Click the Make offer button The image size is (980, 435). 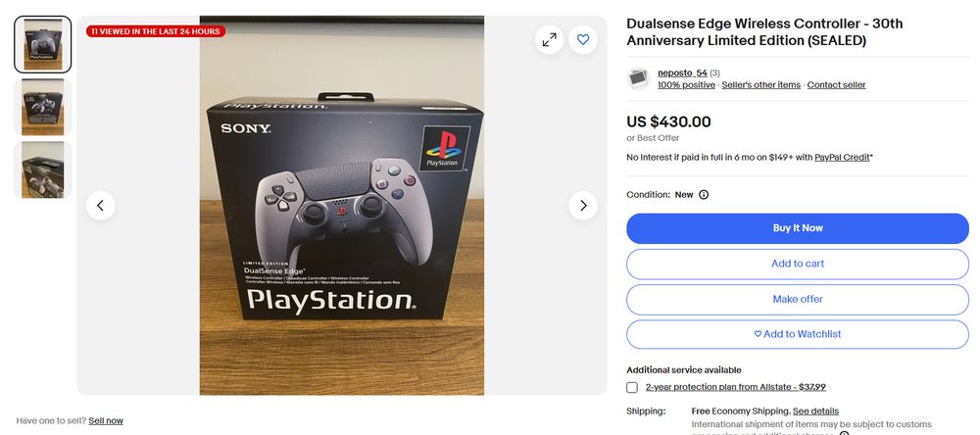click(798, 300)
